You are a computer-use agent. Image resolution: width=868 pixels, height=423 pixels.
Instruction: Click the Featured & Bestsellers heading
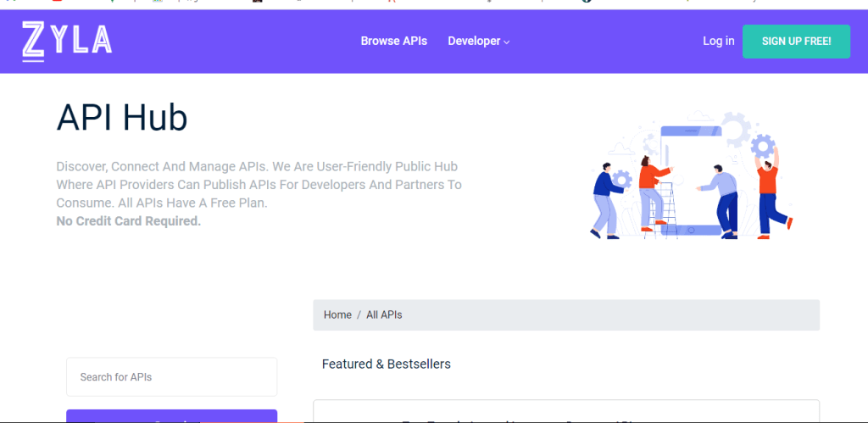387,365
